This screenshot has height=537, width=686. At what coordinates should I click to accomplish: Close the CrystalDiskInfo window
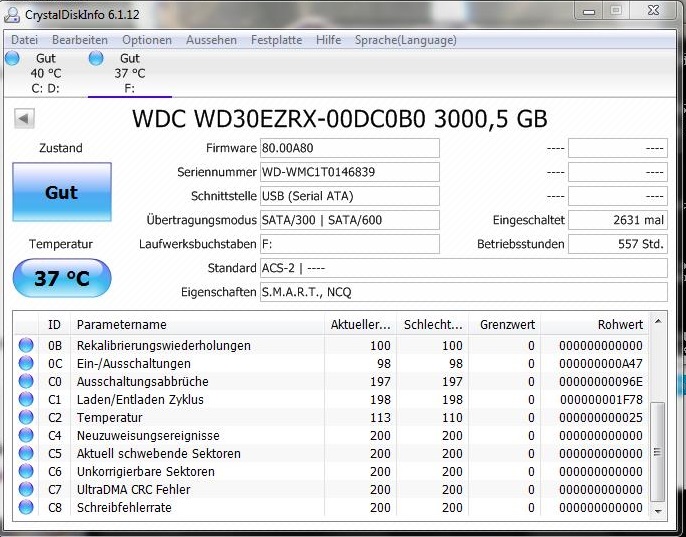point(653,11)
